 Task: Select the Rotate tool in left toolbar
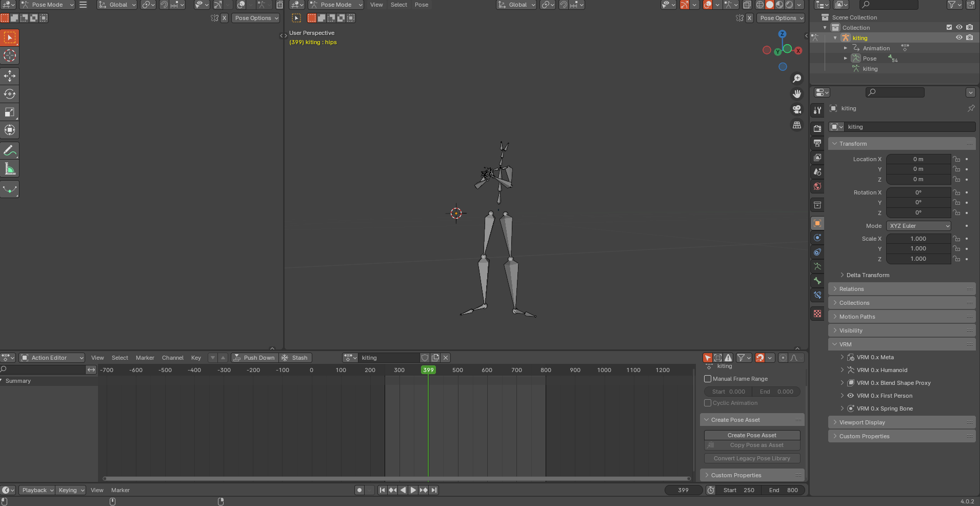pos(10,94)
